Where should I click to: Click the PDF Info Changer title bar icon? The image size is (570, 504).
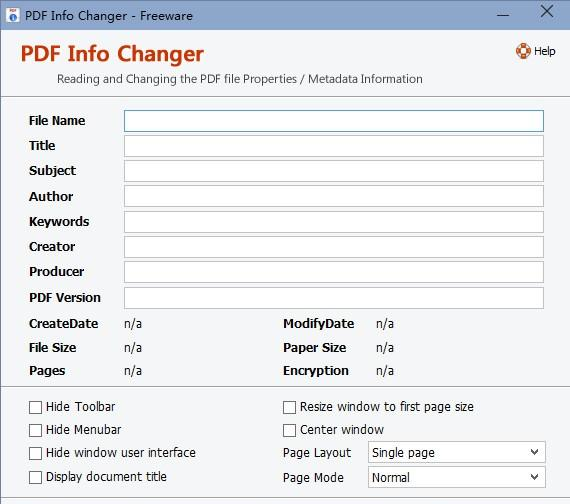(x=13, y=15)
